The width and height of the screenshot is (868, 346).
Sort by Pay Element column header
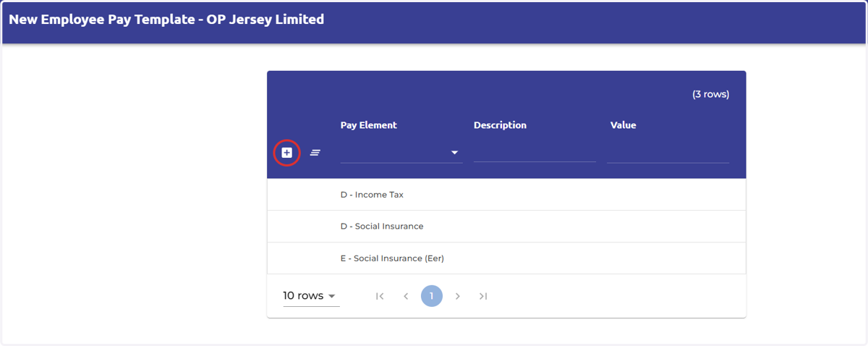(x=369, y=125)
